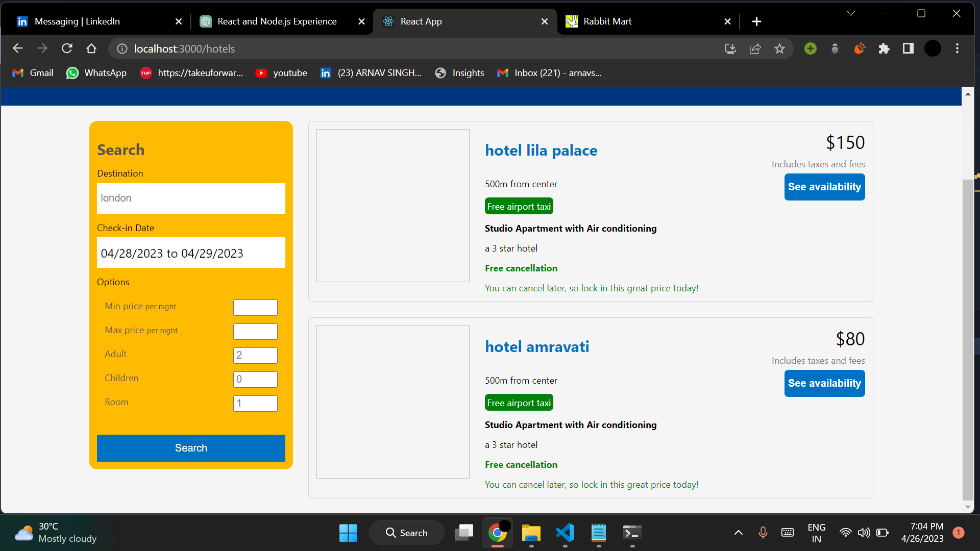980x551 pixels.
Task: Open the WhatsApp bookmark
Action: click(96, 73)
